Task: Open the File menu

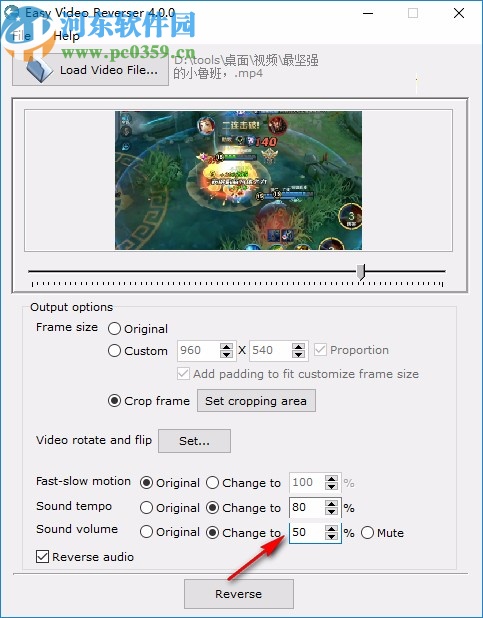Action: (x=21, y=36)
